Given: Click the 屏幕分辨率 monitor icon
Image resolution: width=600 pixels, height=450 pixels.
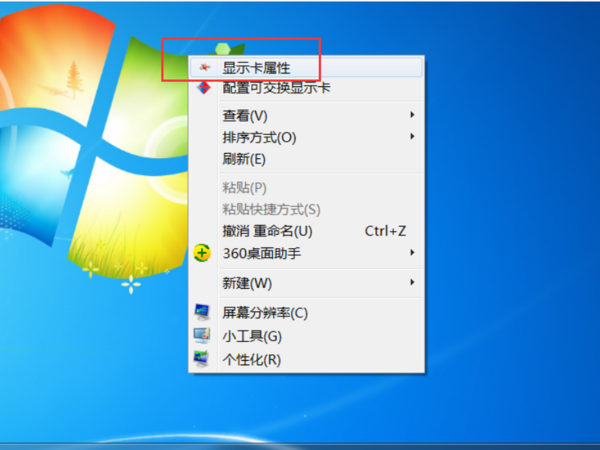Looking at the screenshot, I should [202, 312].
